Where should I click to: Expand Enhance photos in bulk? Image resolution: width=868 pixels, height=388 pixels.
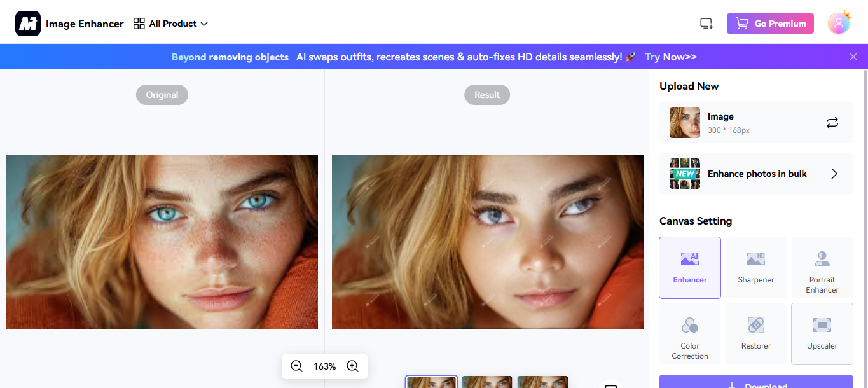[834, 173]
